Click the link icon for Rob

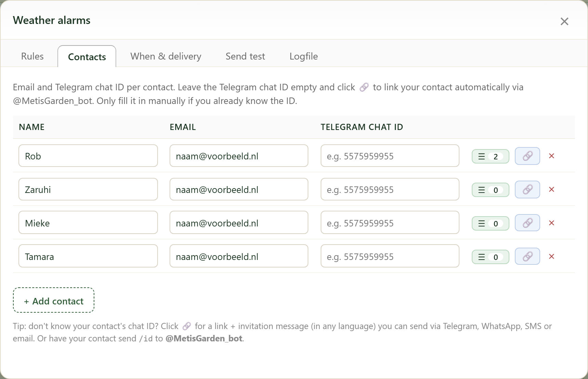point(527,156)
